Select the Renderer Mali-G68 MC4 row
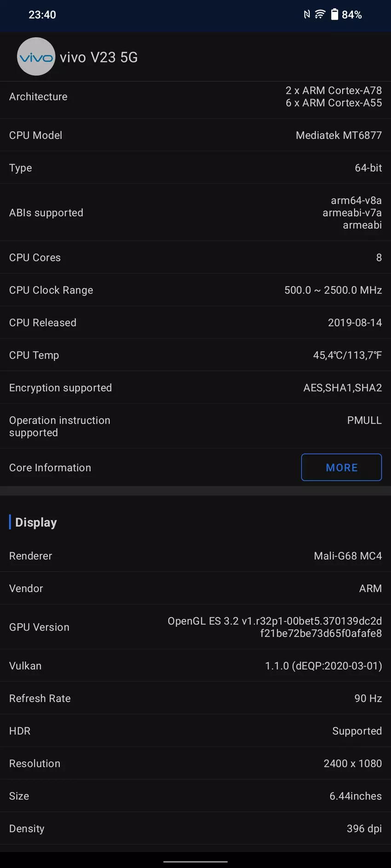 (x=195, y=556)
